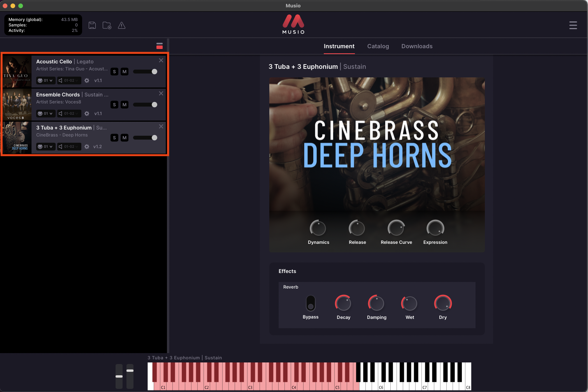Screen dimensions: 588x392
Task: Click the Musio logo
Action: click(293, 24)
